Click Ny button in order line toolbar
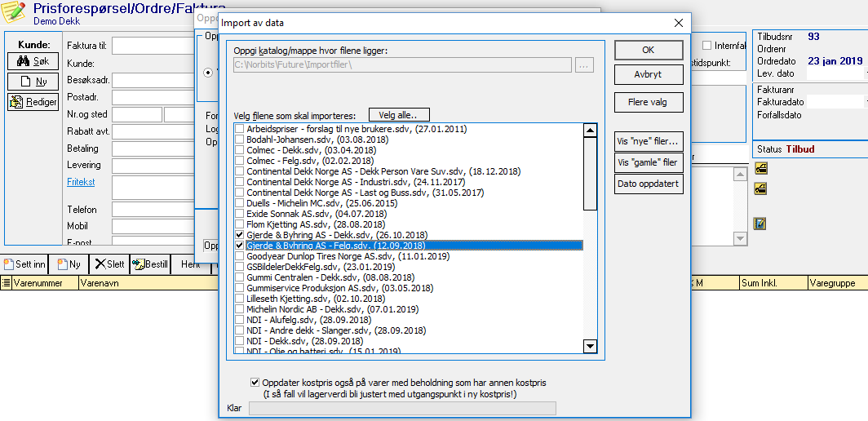This screenshot has width=868, height=421. 68,265
